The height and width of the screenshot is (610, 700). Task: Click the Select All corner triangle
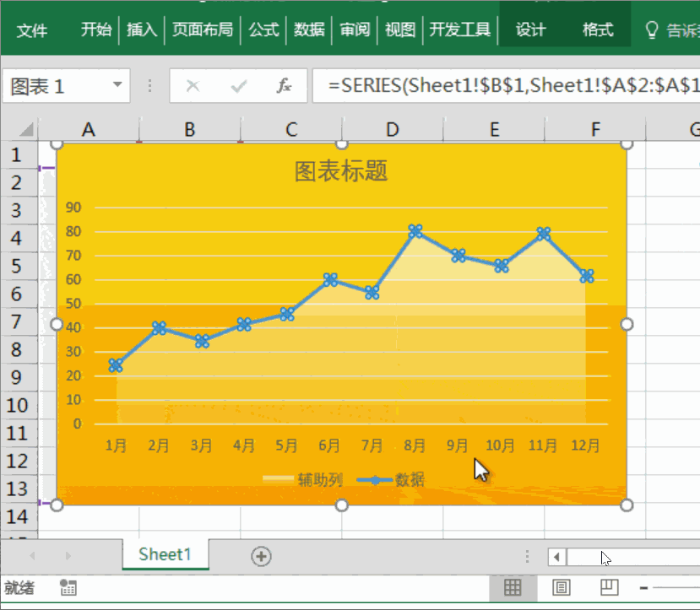pos(26,129)
